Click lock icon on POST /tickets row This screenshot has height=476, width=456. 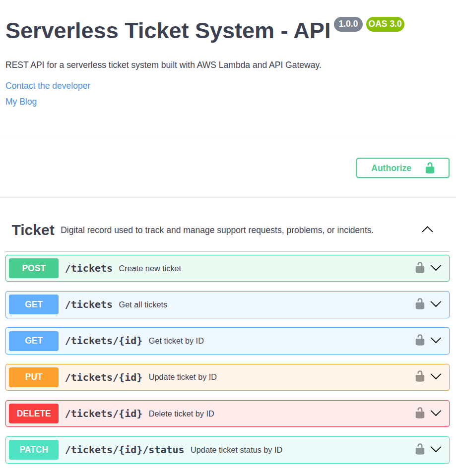pyautogui.click(x=420, y=268)
